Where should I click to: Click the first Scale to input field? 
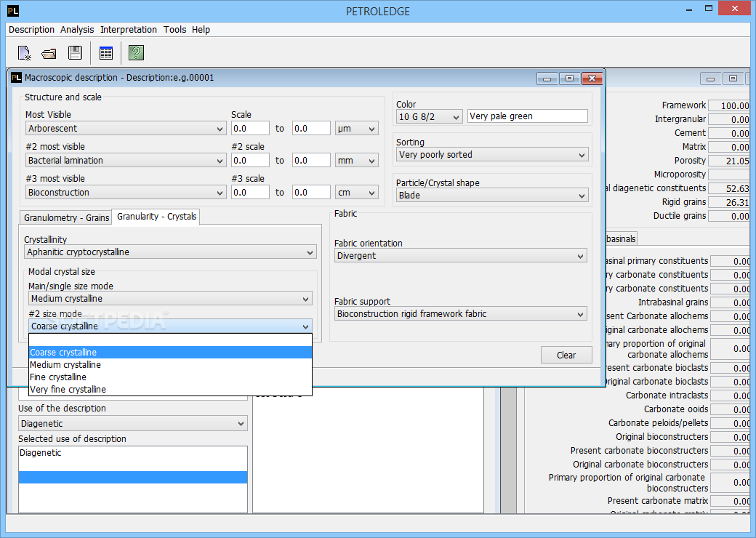pyautogui.click(x=311, y=129)
